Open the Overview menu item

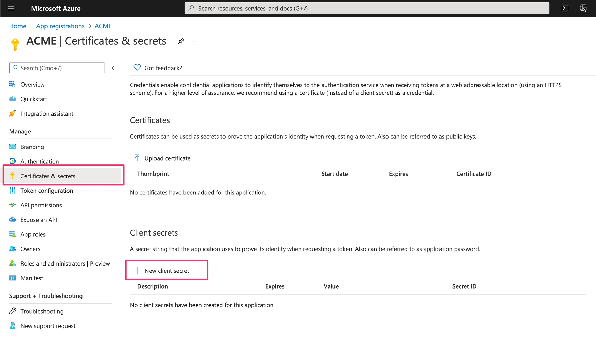tap(32, 84)
